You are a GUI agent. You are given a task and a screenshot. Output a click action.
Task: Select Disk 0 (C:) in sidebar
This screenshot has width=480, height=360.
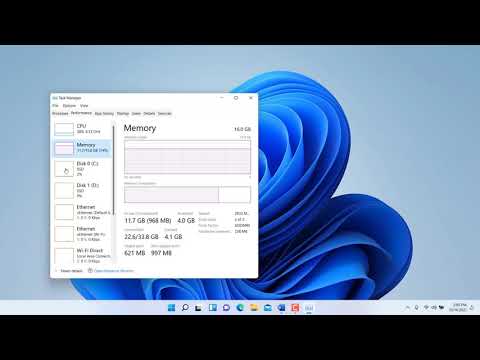(83, 169)
